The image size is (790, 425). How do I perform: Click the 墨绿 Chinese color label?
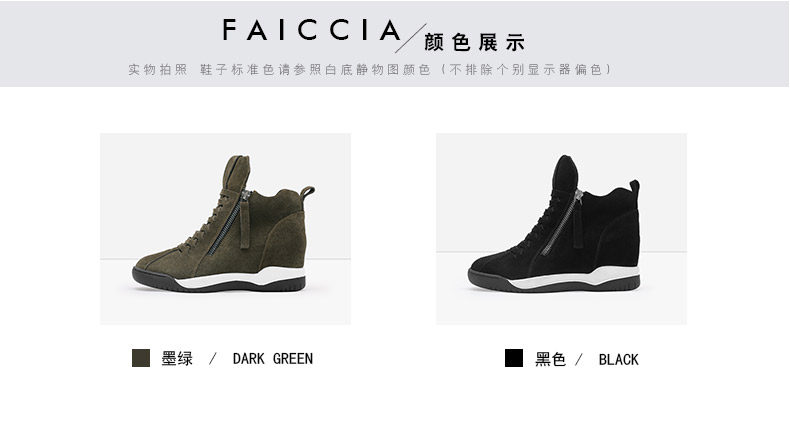[x=177, y=359]
